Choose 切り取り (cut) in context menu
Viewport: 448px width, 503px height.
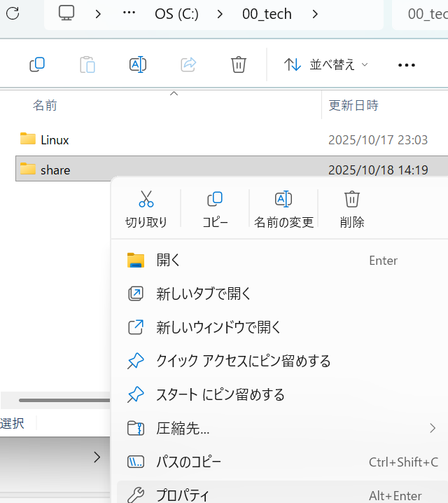coord(146,209)
